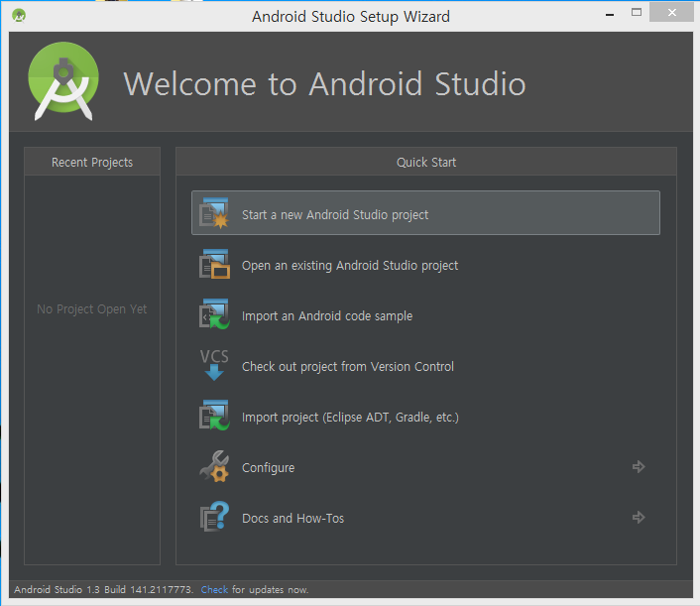Click the Check for updates link
The width and height of the screenshot is (700, 606).
point(214,589)
